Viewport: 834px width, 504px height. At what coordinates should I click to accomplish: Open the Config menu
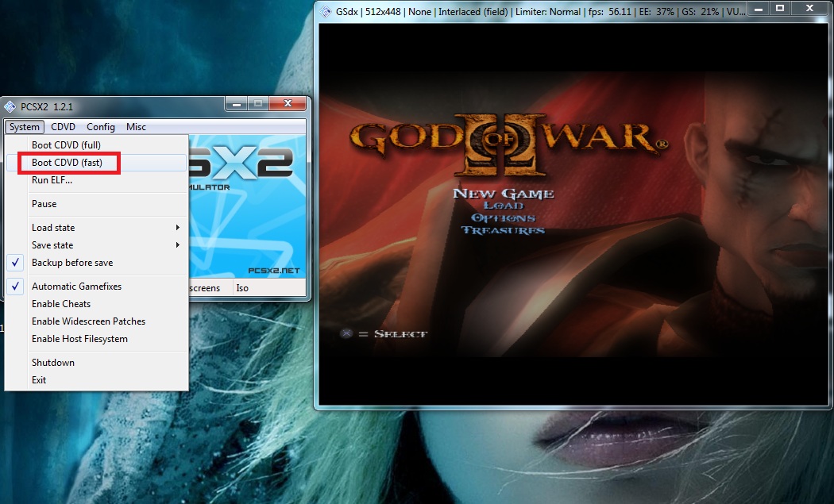point(101,127)
